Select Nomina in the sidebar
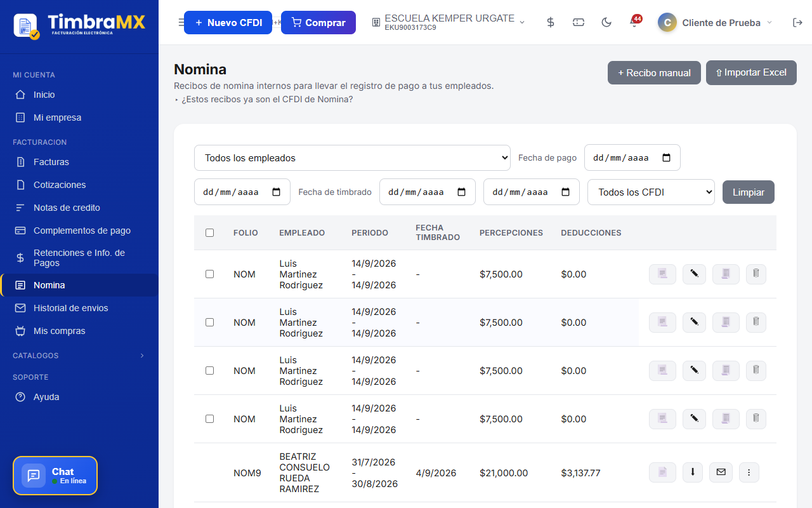Viewport: 812px width, 508px height. 79,285
